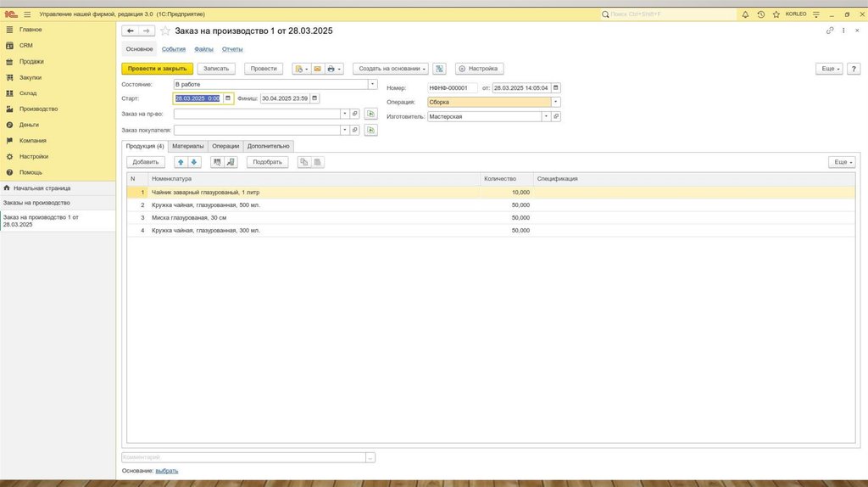Open Создать на основании dropdown
The width and height of the screenshot is (868, 487).
click(391, 69)
